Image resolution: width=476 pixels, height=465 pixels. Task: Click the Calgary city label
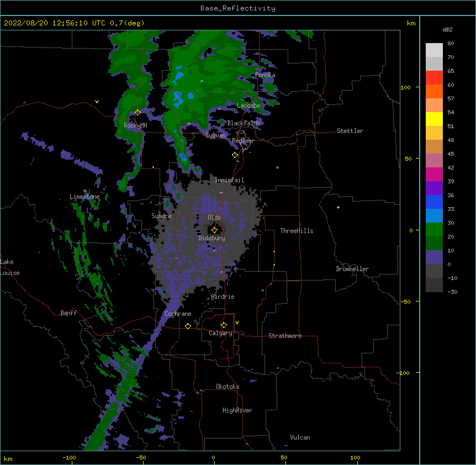220,333
